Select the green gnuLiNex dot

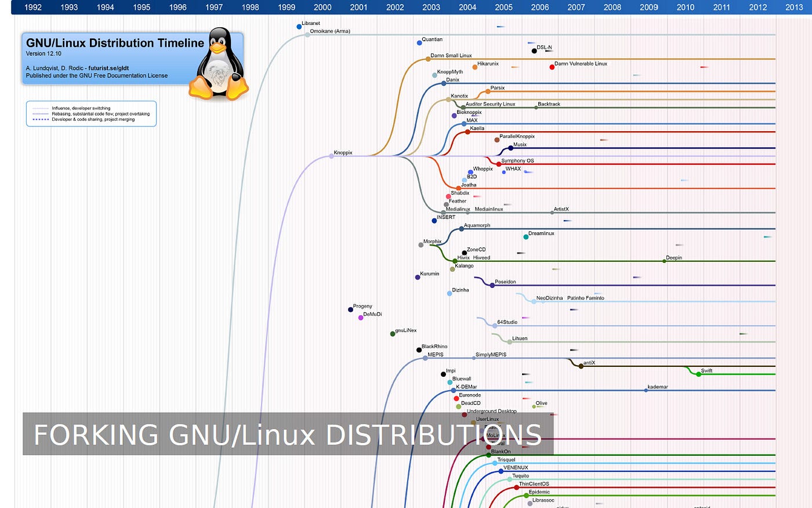(x=393, y=334)
